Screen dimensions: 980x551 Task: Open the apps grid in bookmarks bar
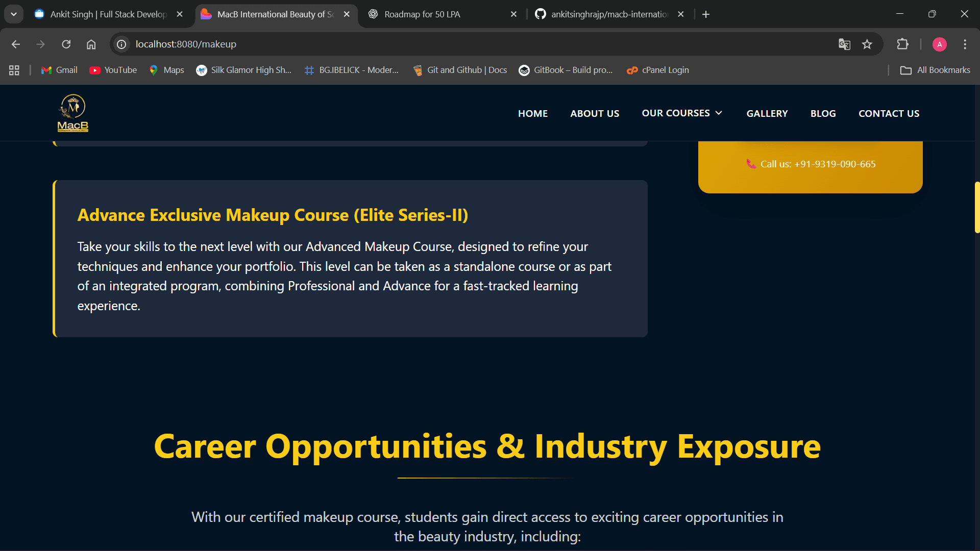[x=14, y=70]
